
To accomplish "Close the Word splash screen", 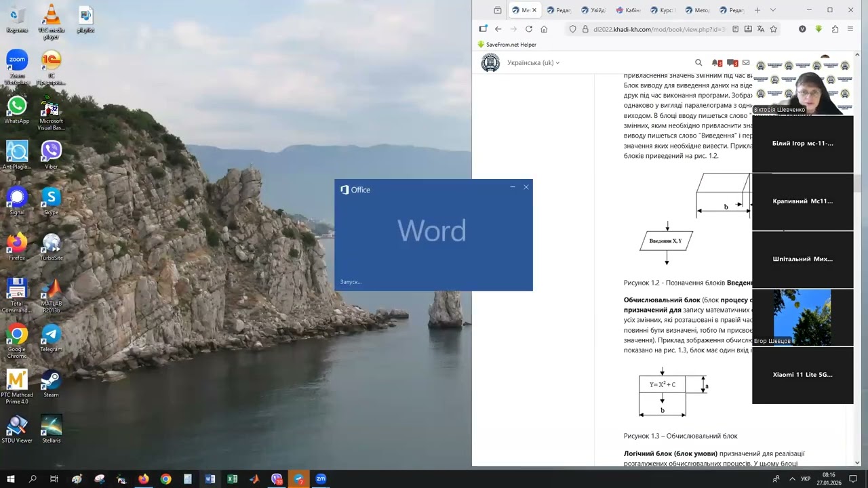I will tap(526, 187).
